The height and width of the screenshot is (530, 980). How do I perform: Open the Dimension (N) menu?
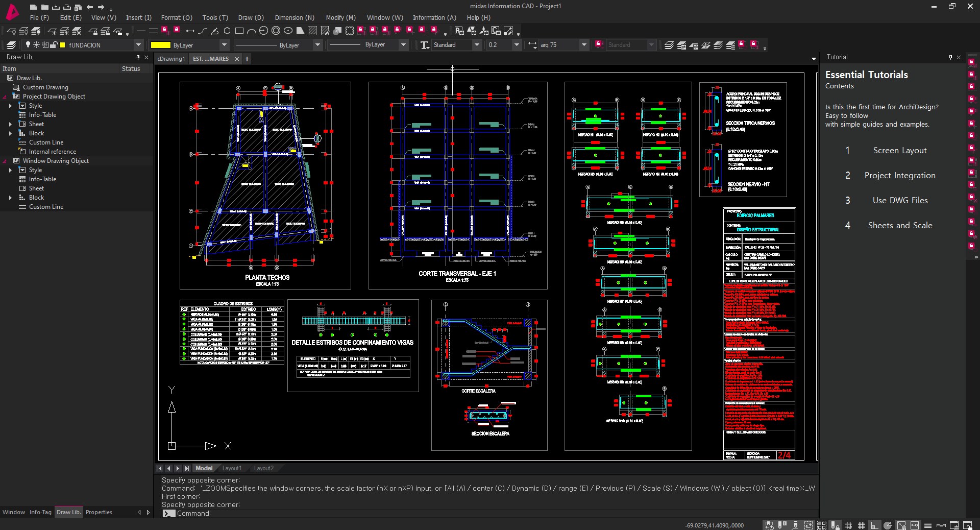(295, 17)
